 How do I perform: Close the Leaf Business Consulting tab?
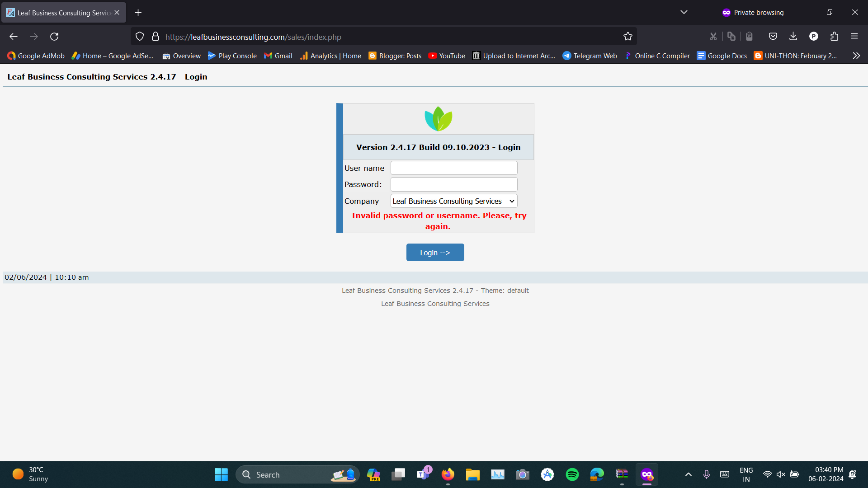[117, 13]
